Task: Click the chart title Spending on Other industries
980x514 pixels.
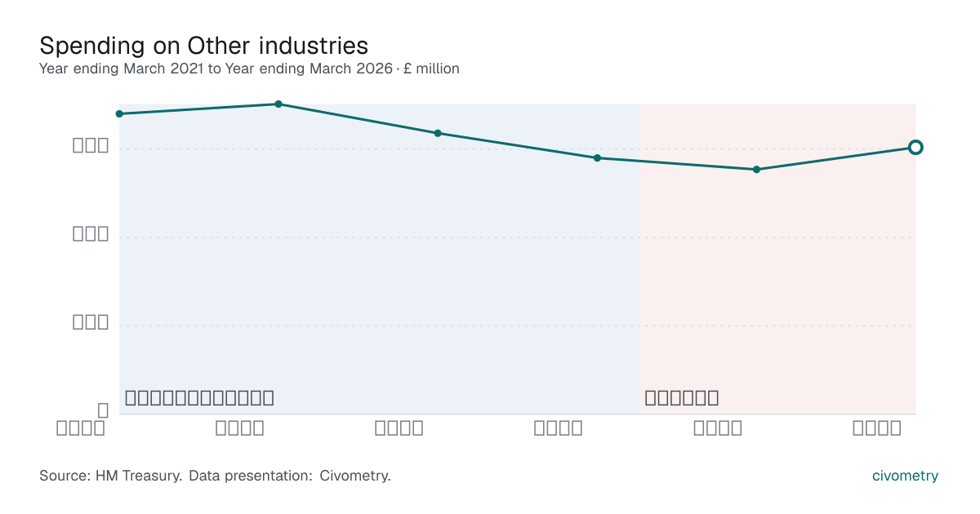Action: click(204, 45)
